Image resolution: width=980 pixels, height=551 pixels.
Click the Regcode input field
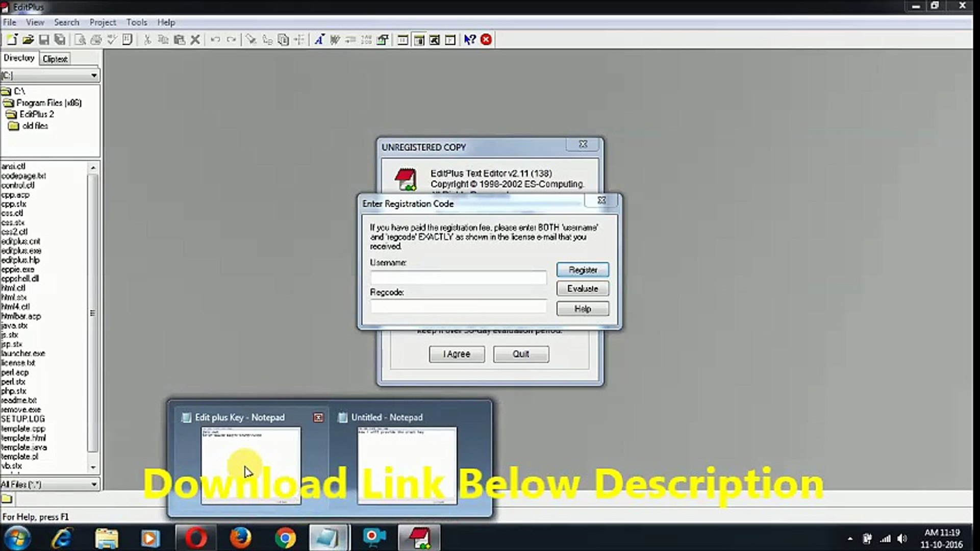(x=458, y=307)
